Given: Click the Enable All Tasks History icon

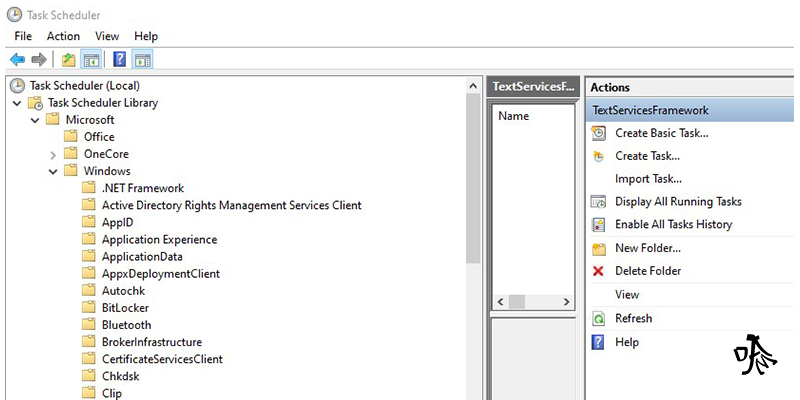Looking at the screenshot, I should (x=598, y=224).
